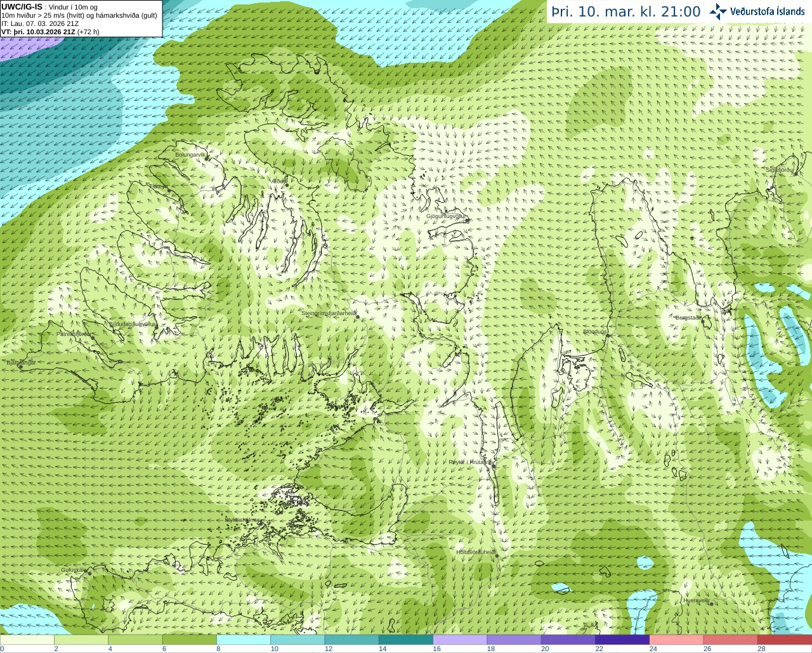The width and height of the screenshot is (812, 653).
Task: Click the Gufuskálar station label
Action: [x=74, y=570]
